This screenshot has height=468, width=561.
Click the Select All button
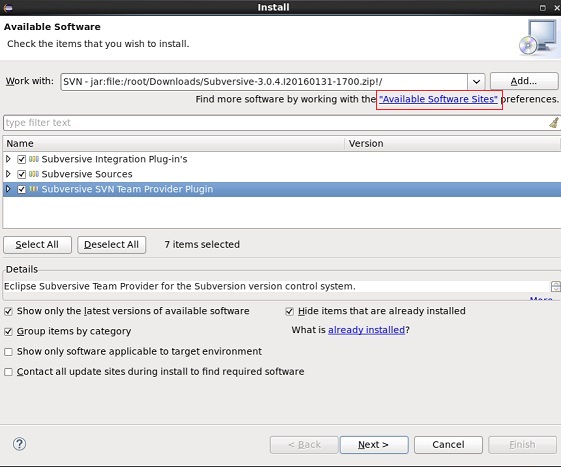(37, 245)
